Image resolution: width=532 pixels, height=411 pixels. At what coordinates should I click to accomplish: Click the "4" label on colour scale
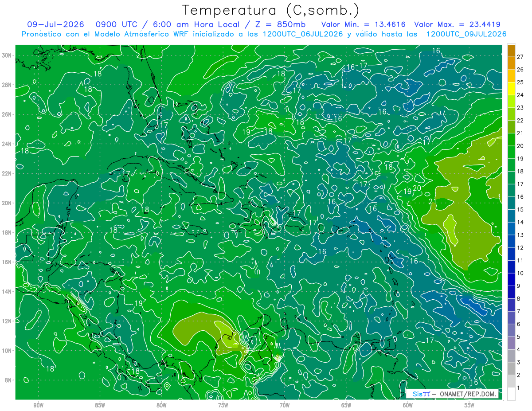(x=519, y=349)
